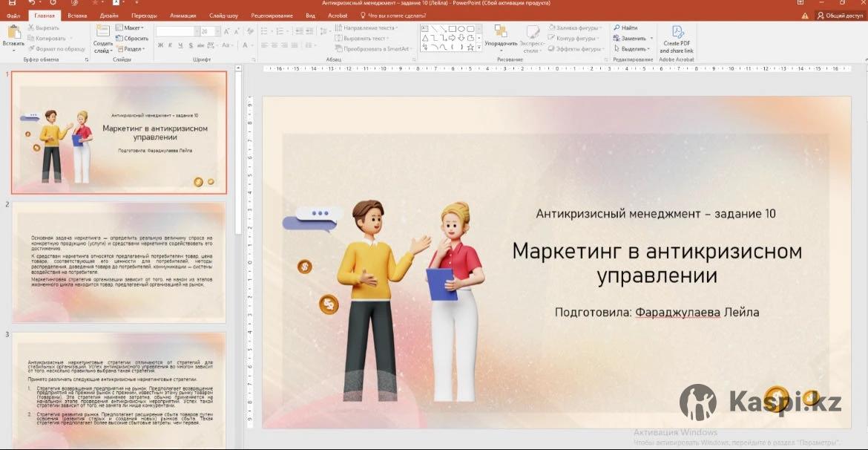Select slide 2 thumbnail

[x=119, y=262]
